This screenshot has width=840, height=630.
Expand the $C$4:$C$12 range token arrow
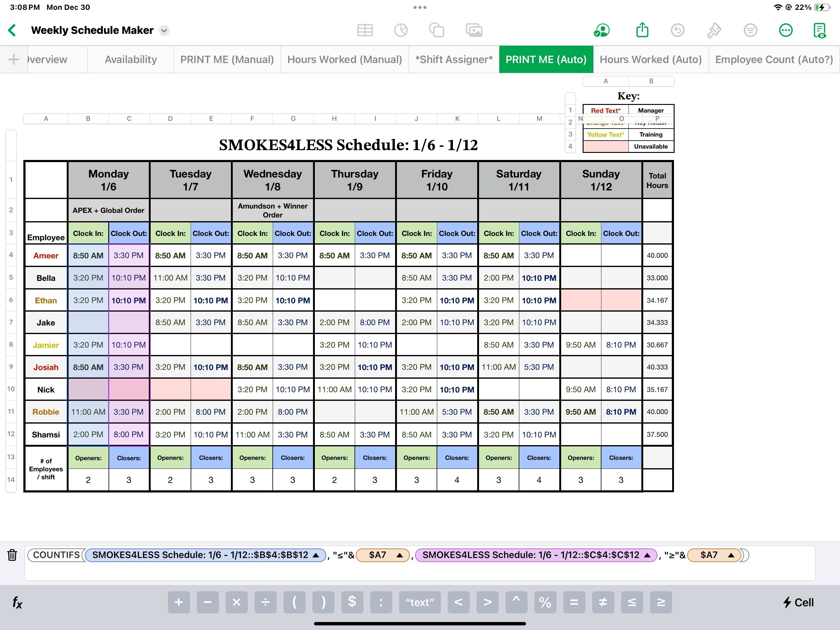point(648,555)
